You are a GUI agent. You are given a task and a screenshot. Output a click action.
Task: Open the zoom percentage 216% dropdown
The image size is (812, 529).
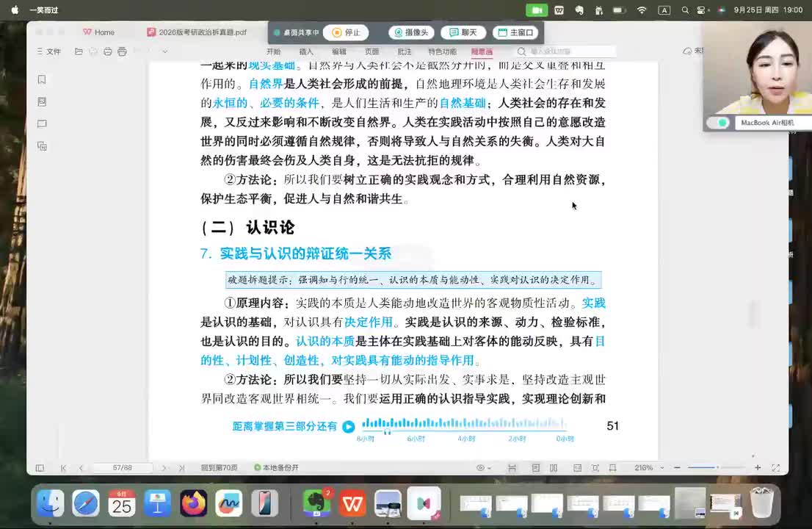click(x=649, y=468)
